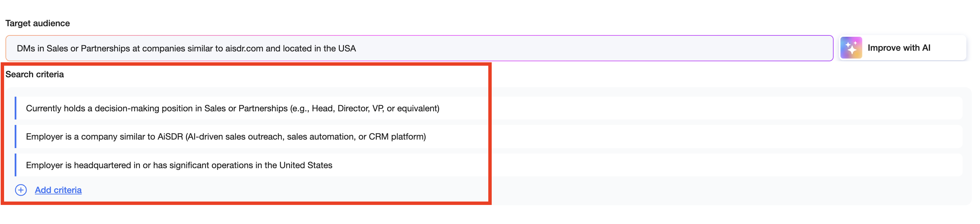Click the circled plus icon
The image size is (980, 224).
click(21, 190)
